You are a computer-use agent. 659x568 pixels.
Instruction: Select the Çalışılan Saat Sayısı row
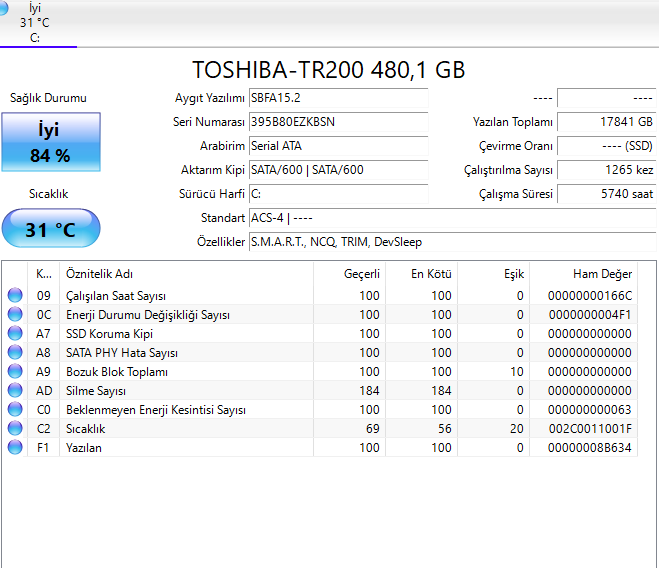319,296
